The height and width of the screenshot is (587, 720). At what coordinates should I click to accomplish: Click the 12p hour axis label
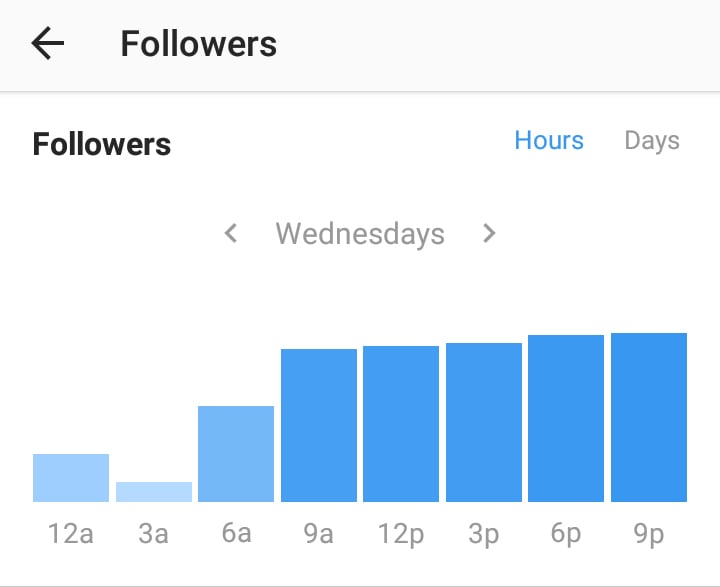[x=401, y=534]
